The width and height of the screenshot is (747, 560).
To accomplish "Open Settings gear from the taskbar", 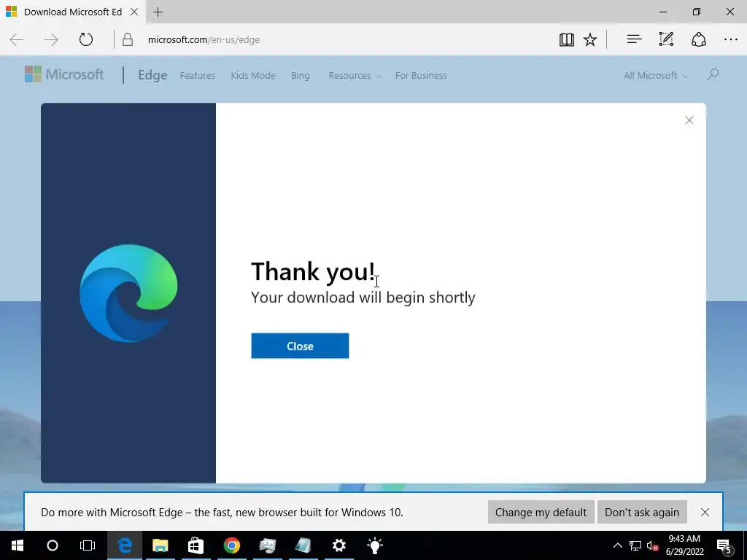I will [x=338, y=545].
